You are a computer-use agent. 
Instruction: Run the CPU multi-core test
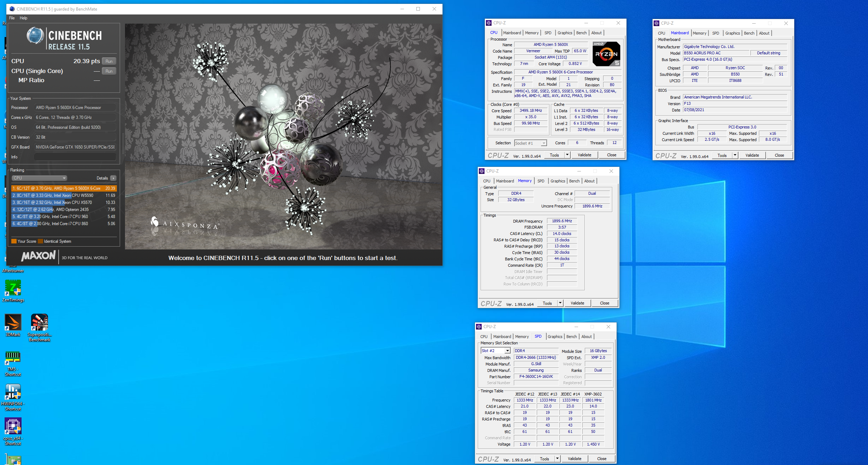tap(109, 61)
